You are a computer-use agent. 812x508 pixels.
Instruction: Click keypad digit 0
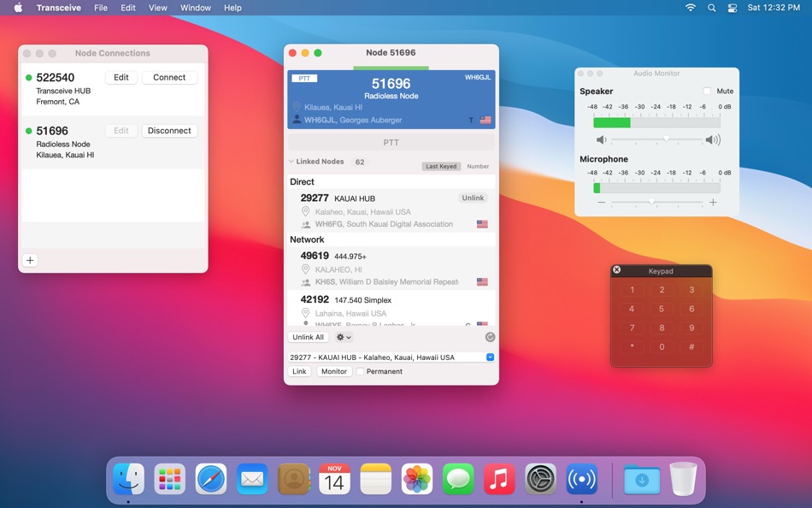coord(662,346)
